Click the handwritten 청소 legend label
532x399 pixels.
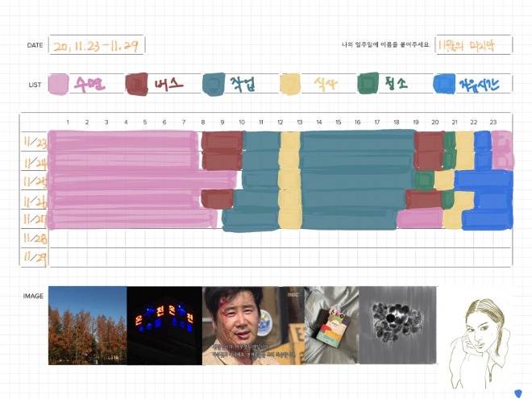click(397, 83)
